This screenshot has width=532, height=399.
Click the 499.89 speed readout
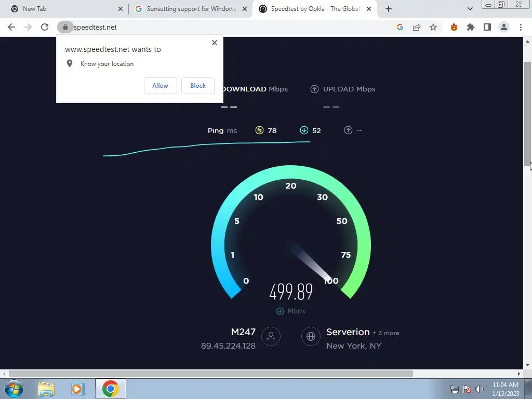(291, 292)
